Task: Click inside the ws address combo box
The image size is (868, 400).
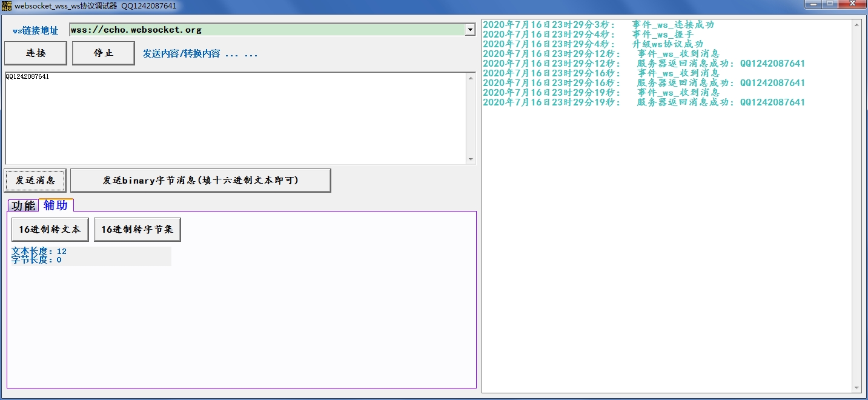Action: 242,29
